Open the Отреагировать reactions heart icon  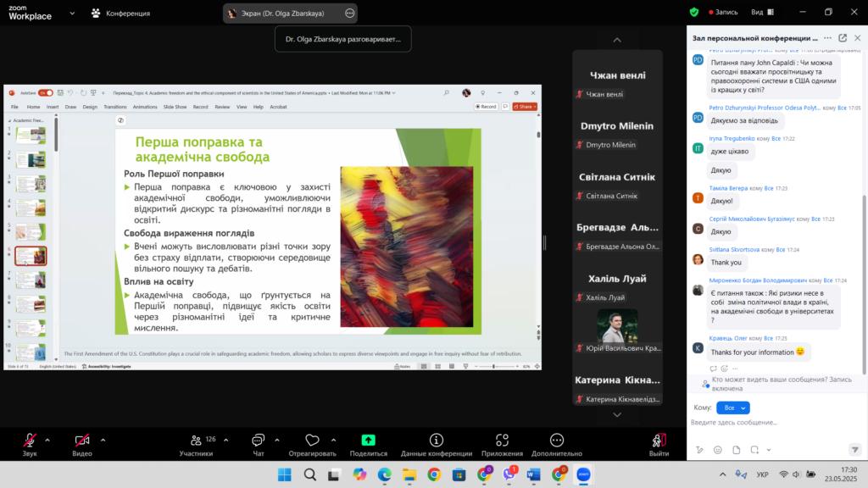coord(312,440)
